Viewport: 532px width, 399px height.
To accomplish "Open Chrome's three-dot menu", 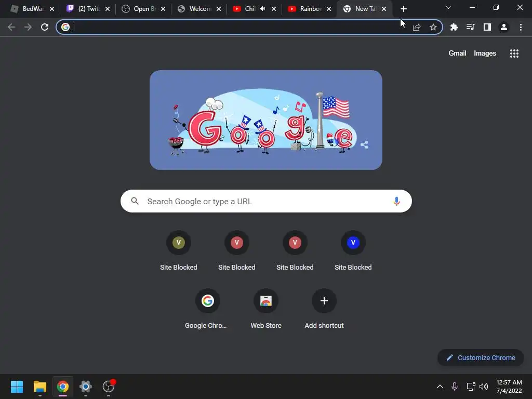I will coord(521,27).
